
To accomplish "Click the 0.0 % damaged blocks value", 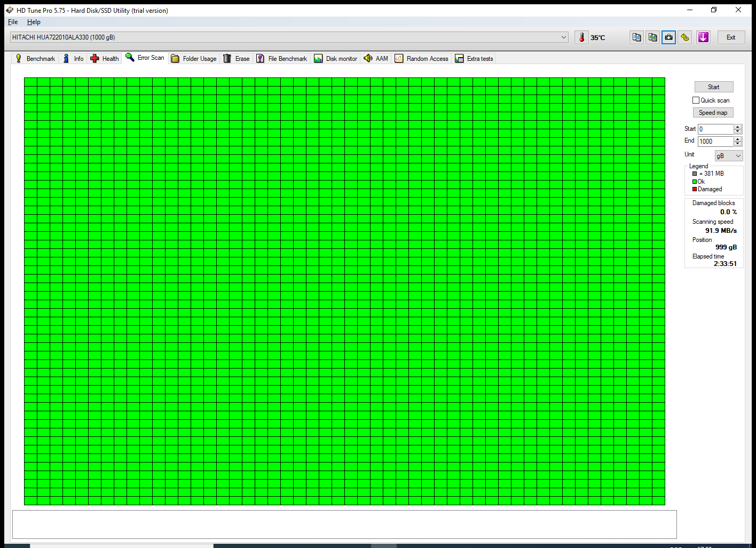I will pyautogui.click(x=728, y=212).
